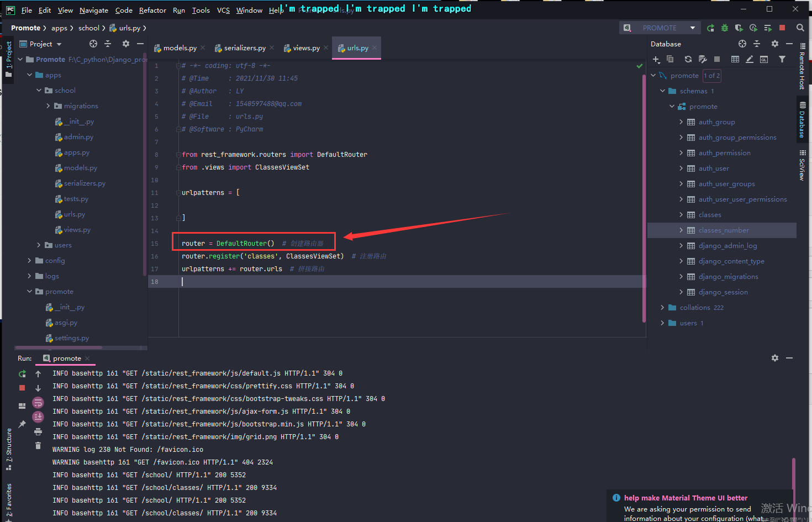Click the edit source pencil icon

click(750, 59)
